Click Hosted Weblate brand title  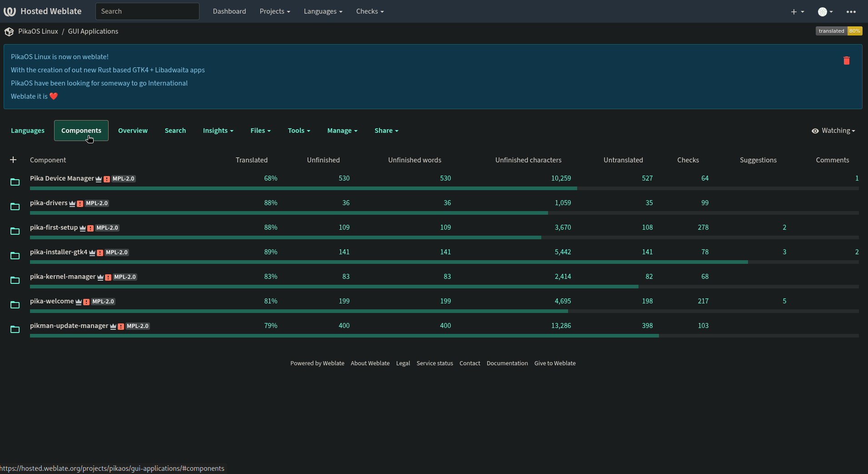click(x=51, y=11)
